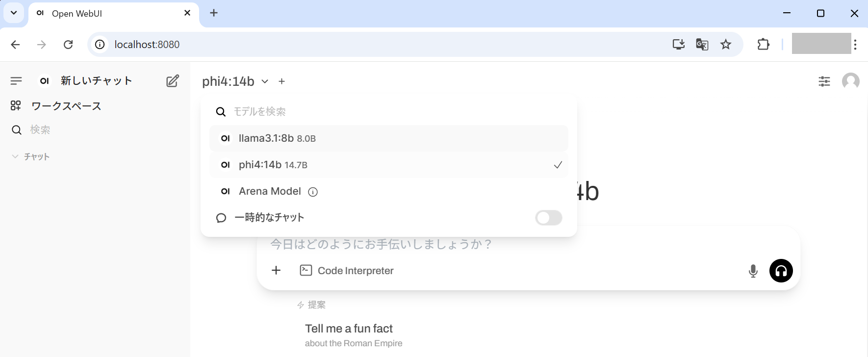868x357 pixels.
Task: Click the plus icon in message box
Action: click(276, 270)
